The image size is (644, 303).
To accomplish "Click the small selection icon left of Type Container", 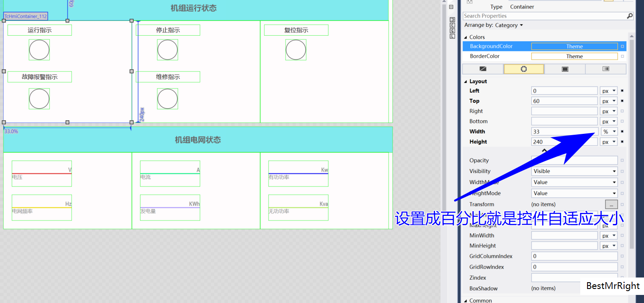I will (x=470, y=2).
